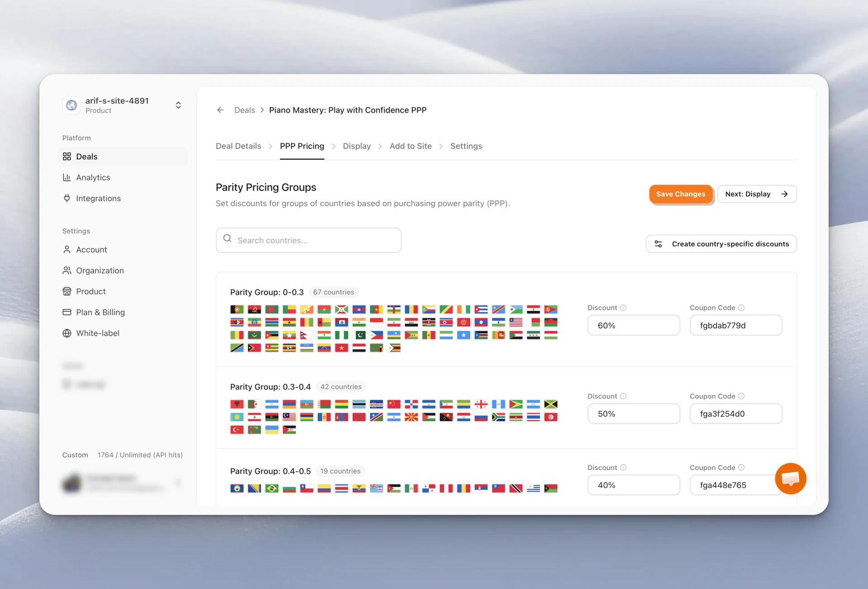
Task: Click the 42 countries badge
Action: point(341,387)
